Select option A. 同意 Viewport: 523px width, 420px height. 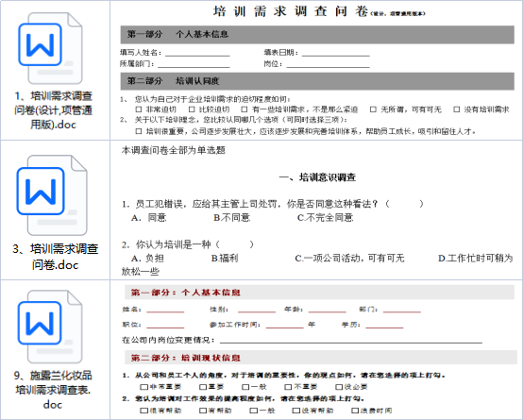coord(149,218)
